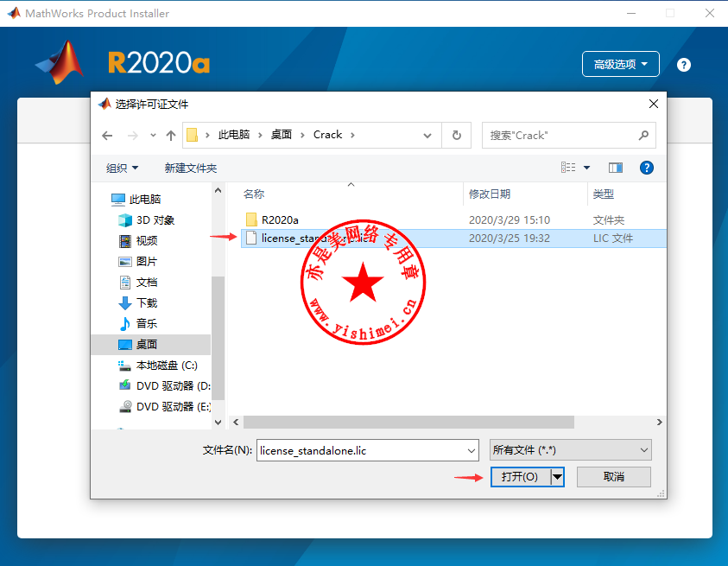728x566 pixels.
Task: Expand the 文件名 dropdown arrow
Action: point(472,450)
